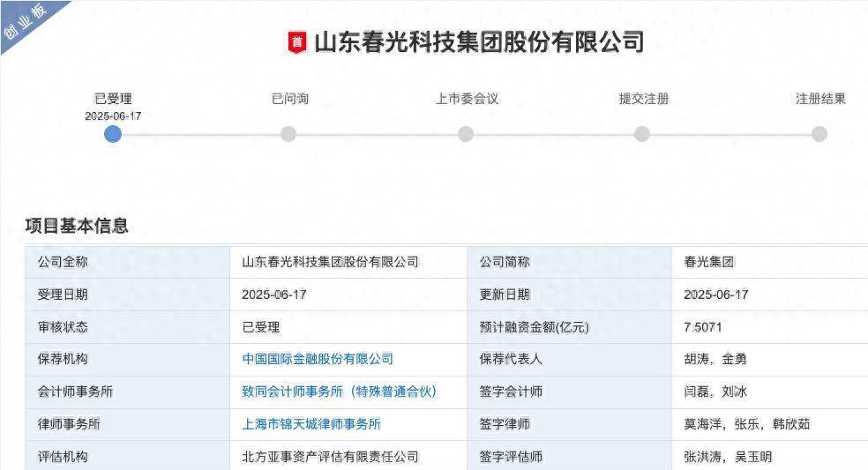
Task: Click the 上市委会议 stage circle
Action: [466, 134]
